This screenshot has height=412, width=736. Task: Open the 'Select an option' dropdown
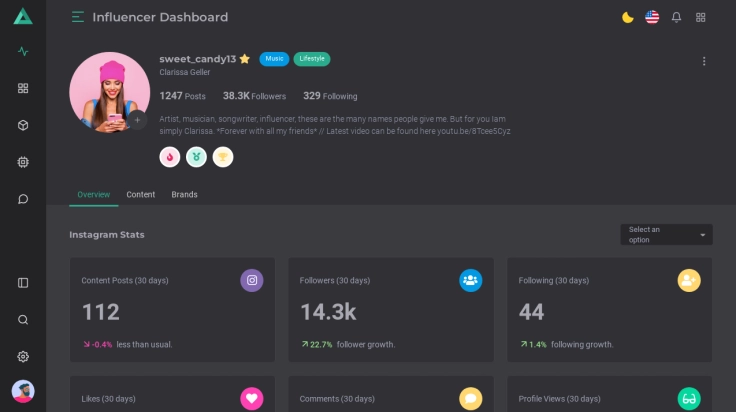point(666,235)
